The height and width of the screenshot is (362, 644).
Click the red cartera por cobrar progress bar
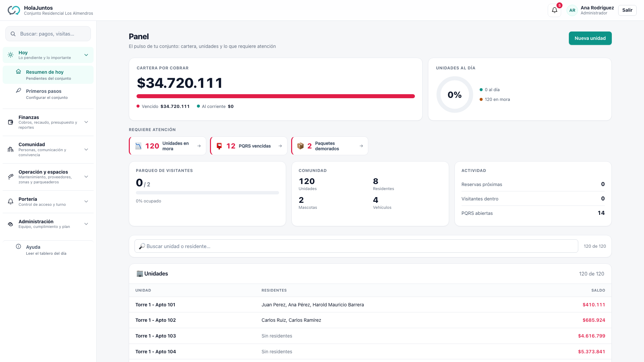(x=276, y=96)
